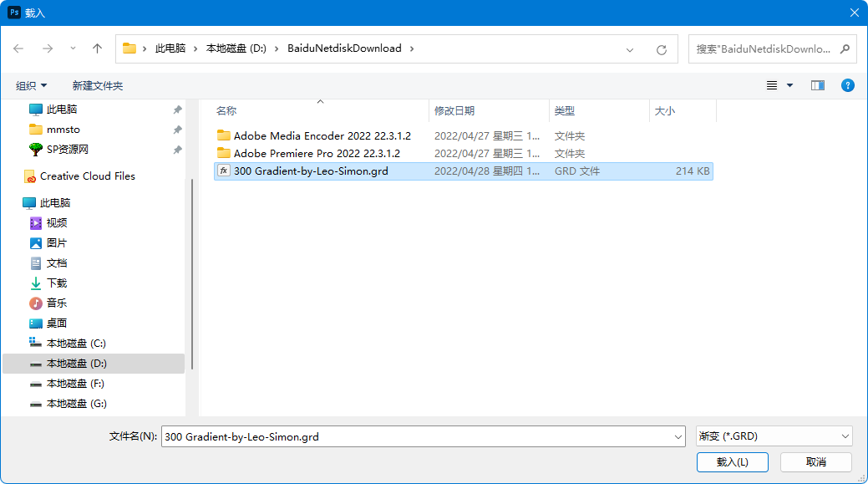Click the navigation pane scrollbar
This screenshot has height=484, width=868.
tap(191, 273)
